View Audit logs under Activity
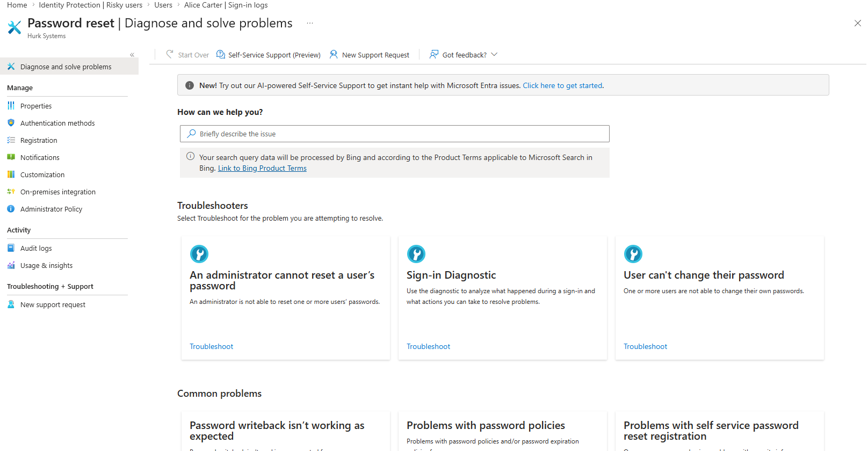The width and height of the screenshot is (868, 451). (36, 248)
